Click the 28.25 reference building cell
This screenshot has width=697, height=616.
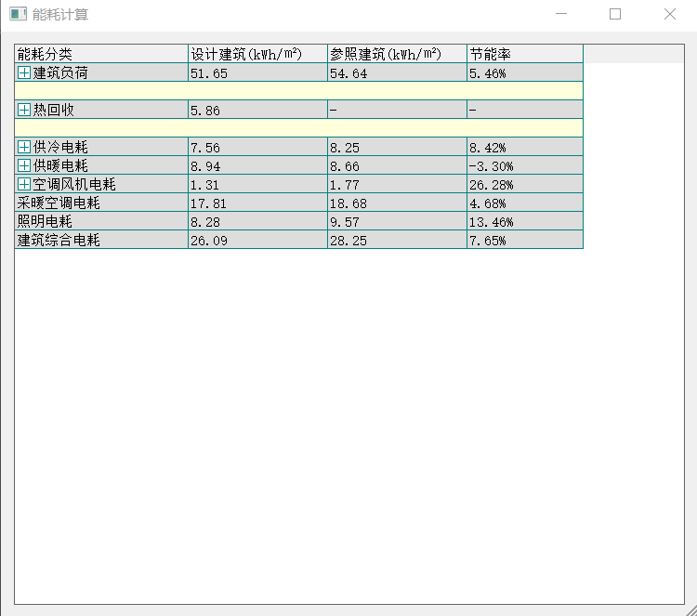click(396, 240)
